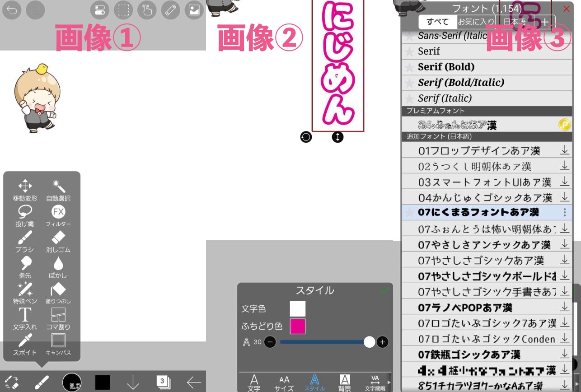Tap the stabilizer hand icon
Image resolution: width=581 pixels, height=392 pixels.
click(x=147, y=10)
